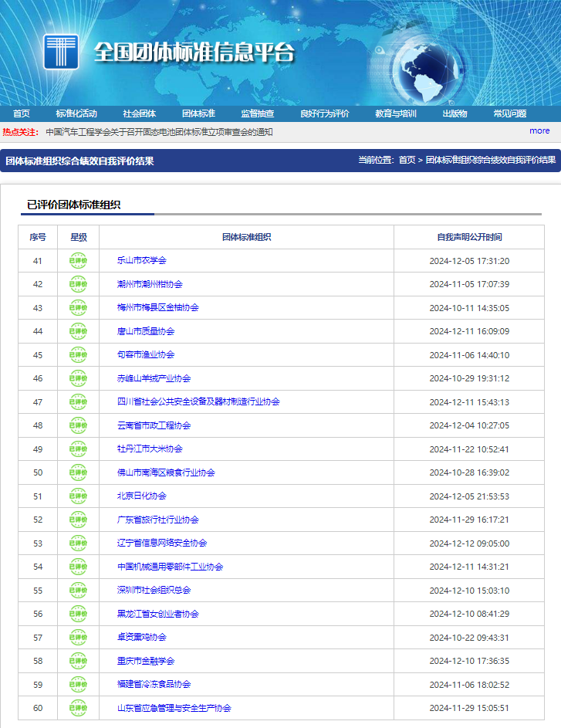Open the 团体标准 menu item
561x728 pixels.
pyautogui.click(x=198, y=113)
